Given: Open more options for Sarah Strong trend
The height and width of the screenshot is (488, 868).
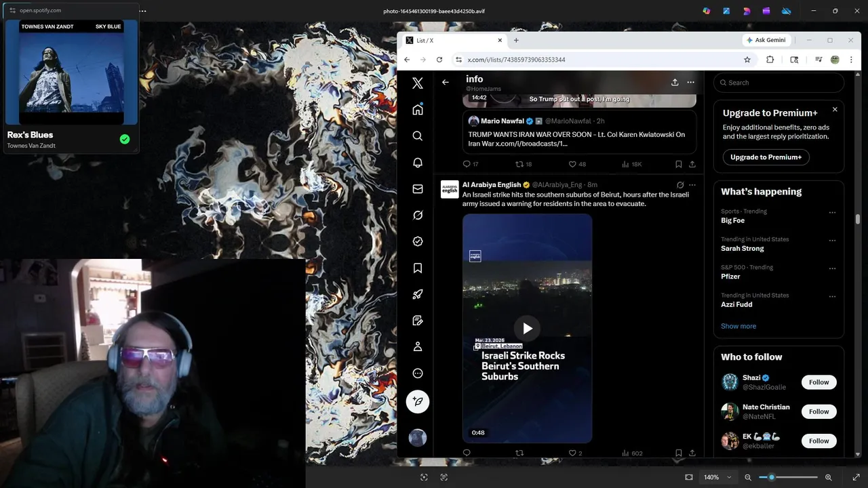Looking at the screenshot, I should tap(832, 241).
